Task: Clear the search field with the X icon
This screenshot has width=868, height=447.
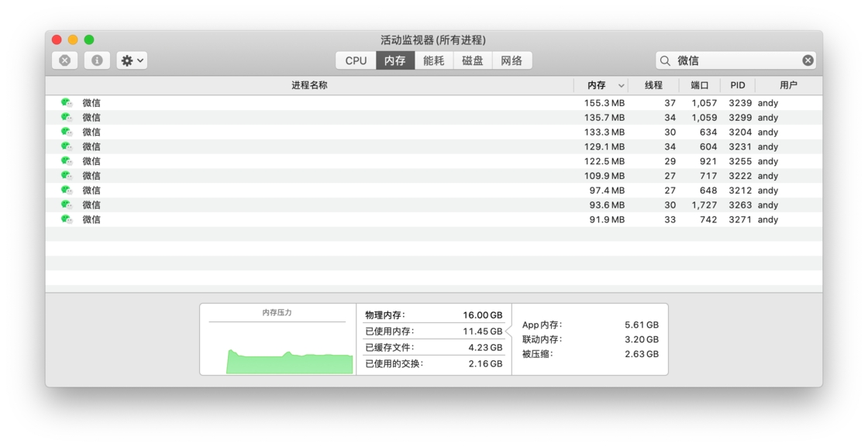Action: (x=808, y=60)
